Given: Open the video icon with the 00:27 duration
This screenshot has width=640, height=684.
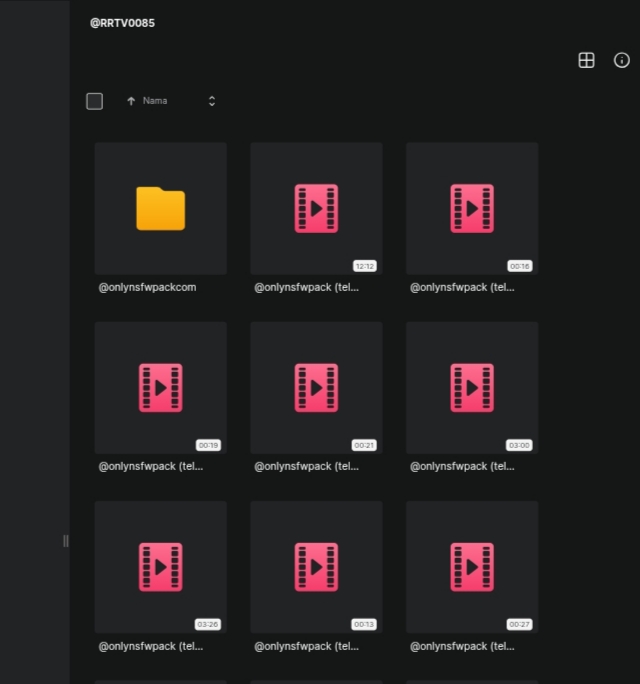Looking at the screenshot, I should [x=472, y=567].
